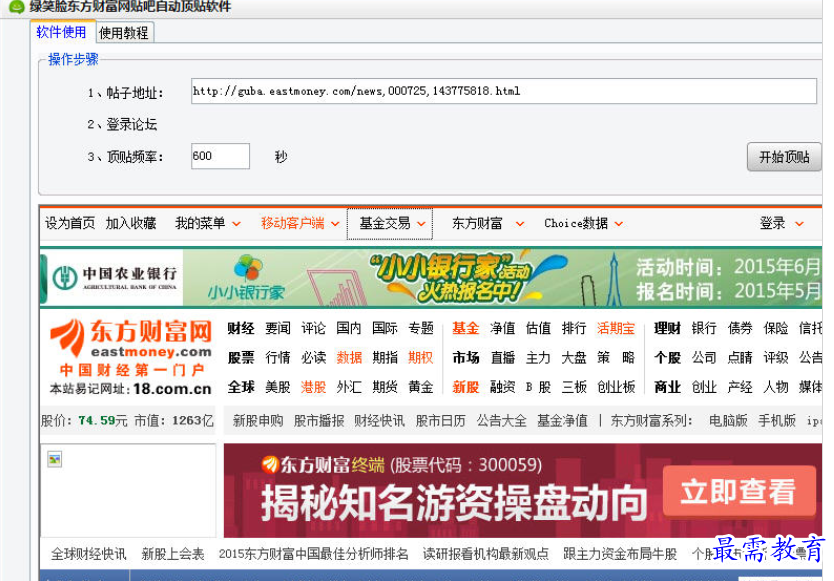
Task: Open the 国内 navigation link
Action: (349, 328)
